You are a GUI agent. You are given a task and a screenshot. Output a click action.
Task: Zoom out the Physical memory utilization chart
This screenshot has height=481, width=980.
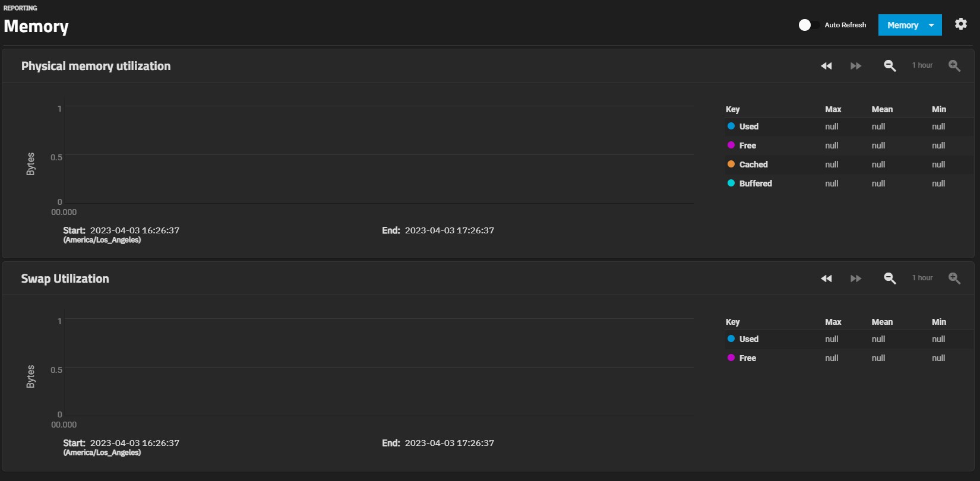[890, 66]
